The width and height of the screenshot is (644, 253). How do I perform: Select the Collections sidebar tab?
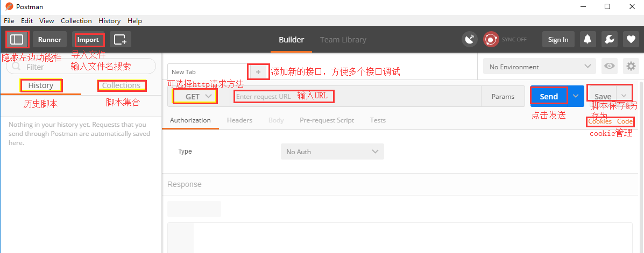pyautogui.click(x=121, y=85)
